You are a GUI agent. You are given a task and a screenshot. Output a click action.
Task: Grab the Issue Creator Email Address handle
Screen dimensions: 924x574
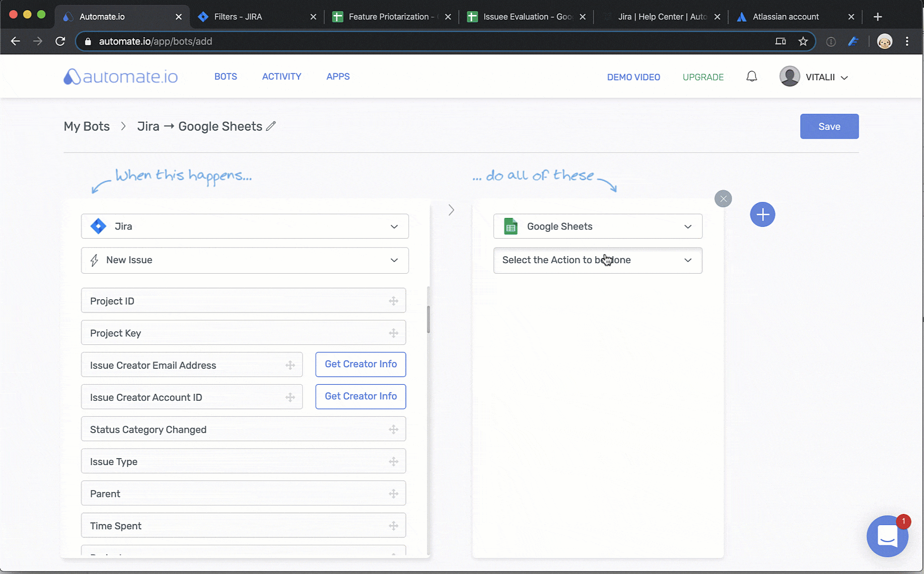tap(290, 365)
